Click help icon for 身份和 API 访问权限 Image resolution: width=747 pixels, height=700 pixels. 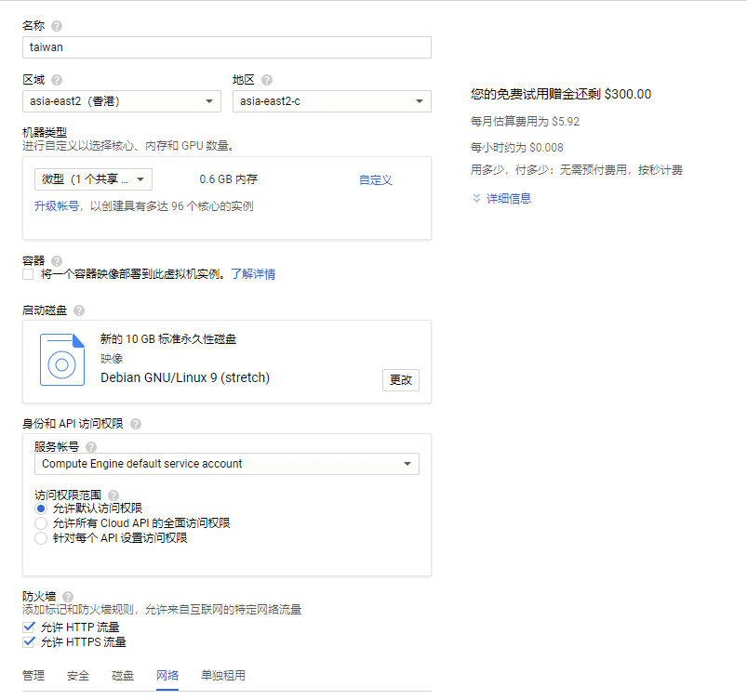click(136, 424)
